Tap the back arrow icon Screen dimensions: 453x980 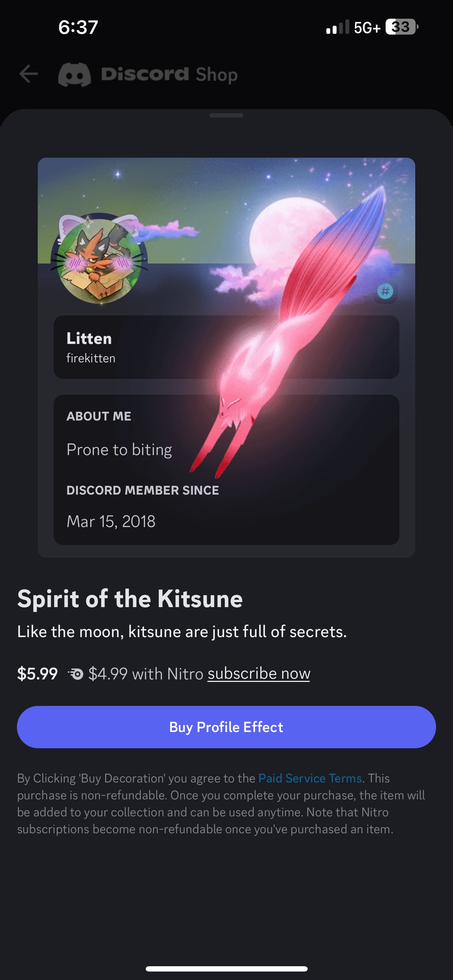[x=29, y=74]
